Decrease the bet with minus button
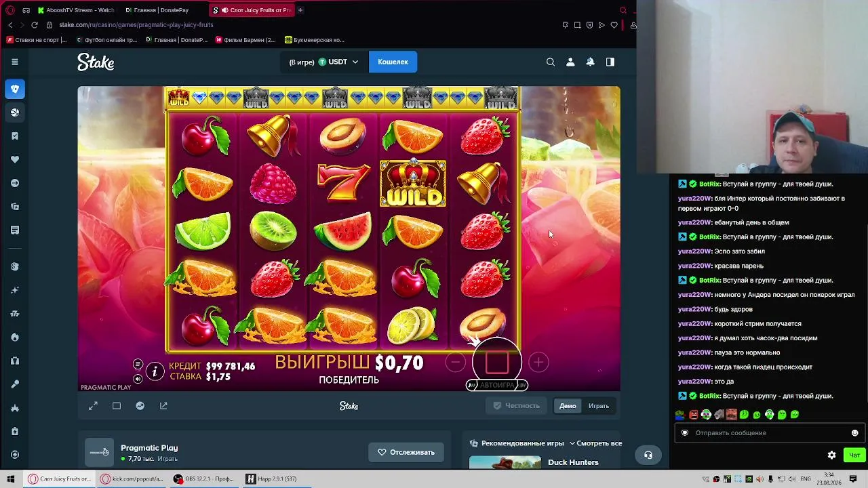Image resolution: width=868 pixels, height=488 pixels. point(456,363)
